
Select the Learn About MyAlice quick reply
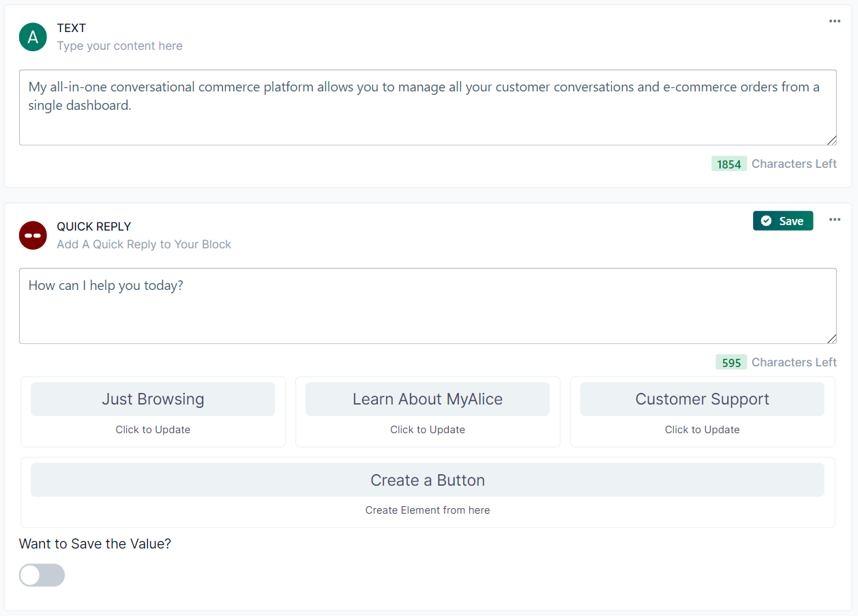pos(427,399)
